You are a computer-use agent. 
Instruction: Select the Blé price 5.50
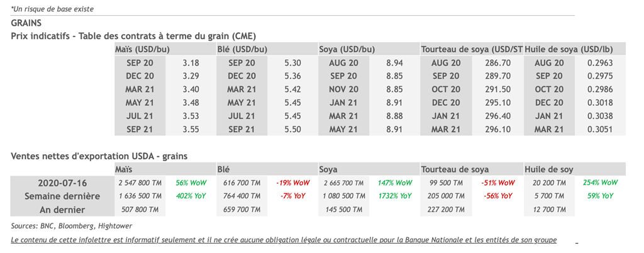click(x=292, y=129)
